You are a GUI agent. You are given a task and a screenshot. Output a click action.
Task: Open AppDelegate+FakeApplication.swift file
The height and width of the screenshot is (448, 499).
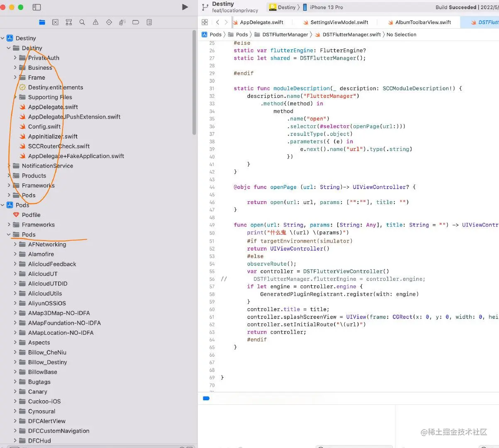click(76, 156)
